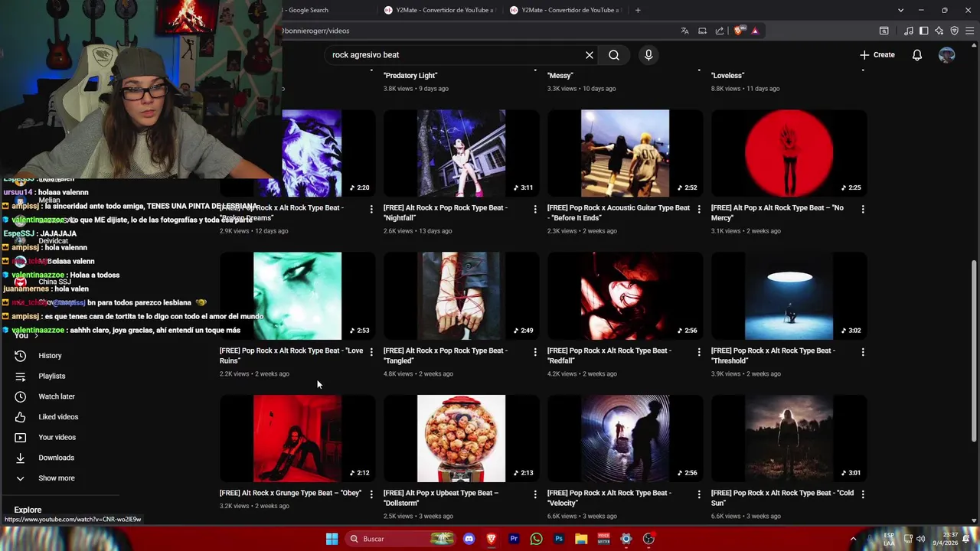Open the options menu for Tangled video
The image size is (980, 551).
(535, 352)
